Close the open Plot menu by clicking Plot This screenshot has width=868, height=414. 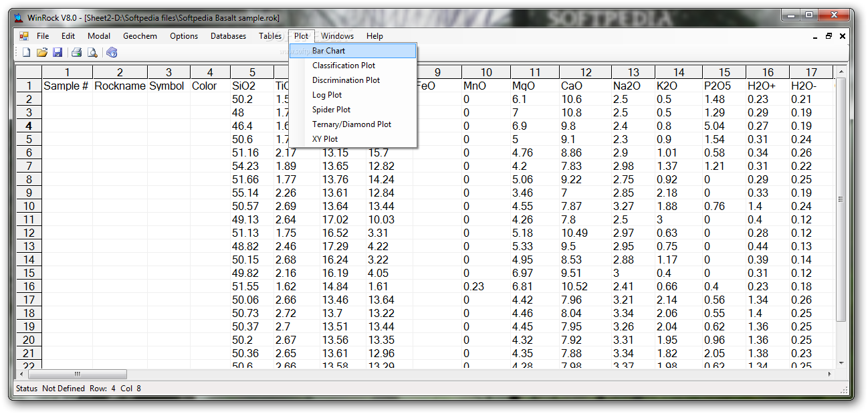(302, 36)
